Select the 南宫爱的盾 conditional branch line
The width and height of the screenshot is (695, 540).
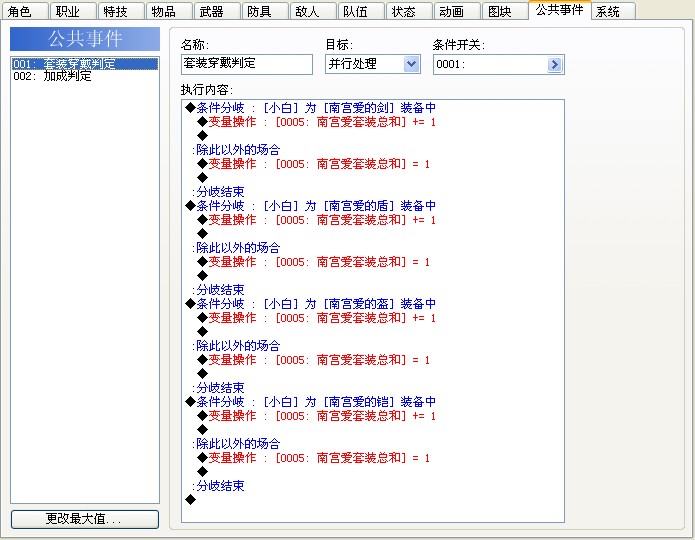tap(310, 206)
